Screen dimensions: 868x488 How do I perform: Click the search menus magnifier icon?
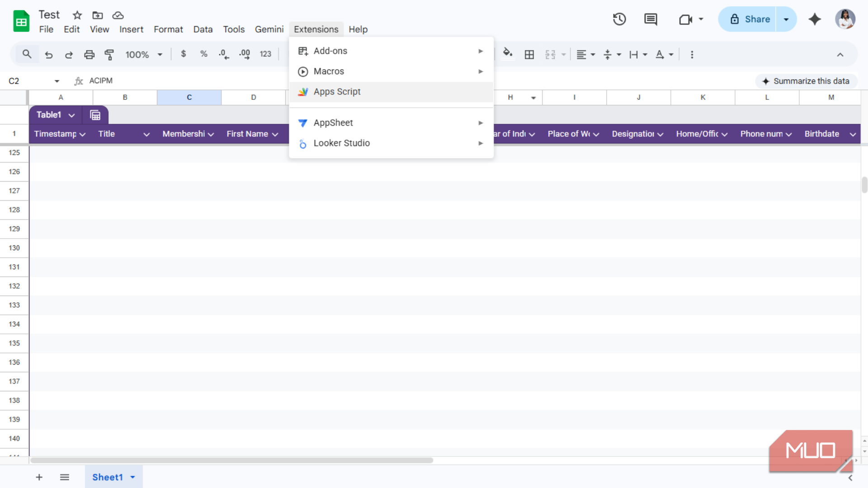coord(27,54)
